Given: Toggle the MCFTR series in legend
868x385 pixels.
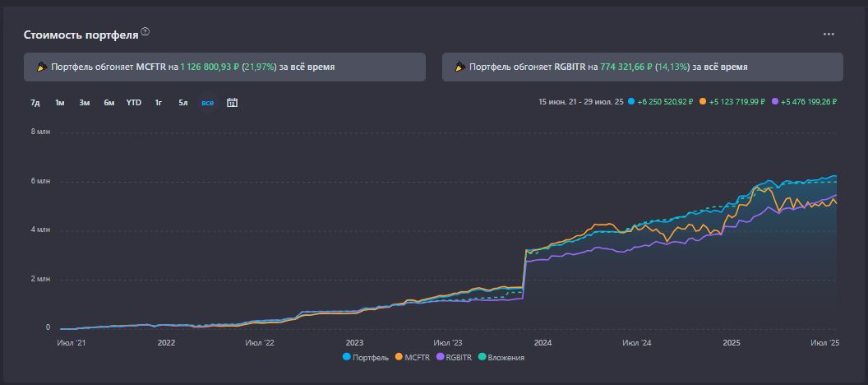Looking at the screenshot, I should click(413, 357).
